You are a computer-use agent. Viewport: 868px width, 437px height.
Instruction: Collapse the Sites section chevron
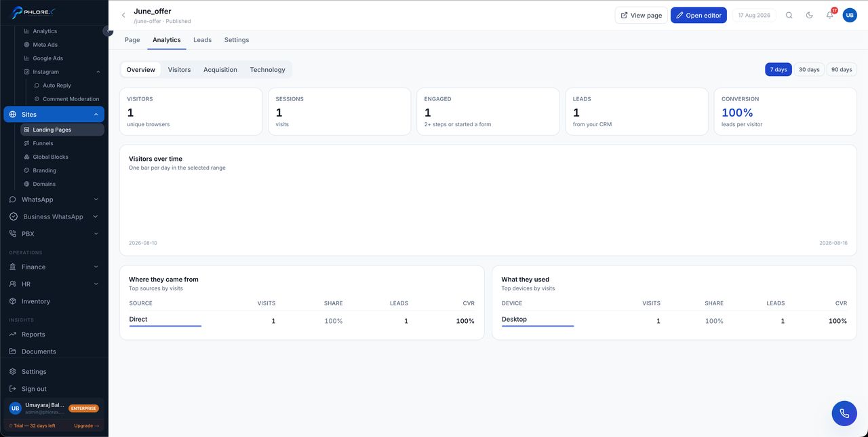coord(96,115)
